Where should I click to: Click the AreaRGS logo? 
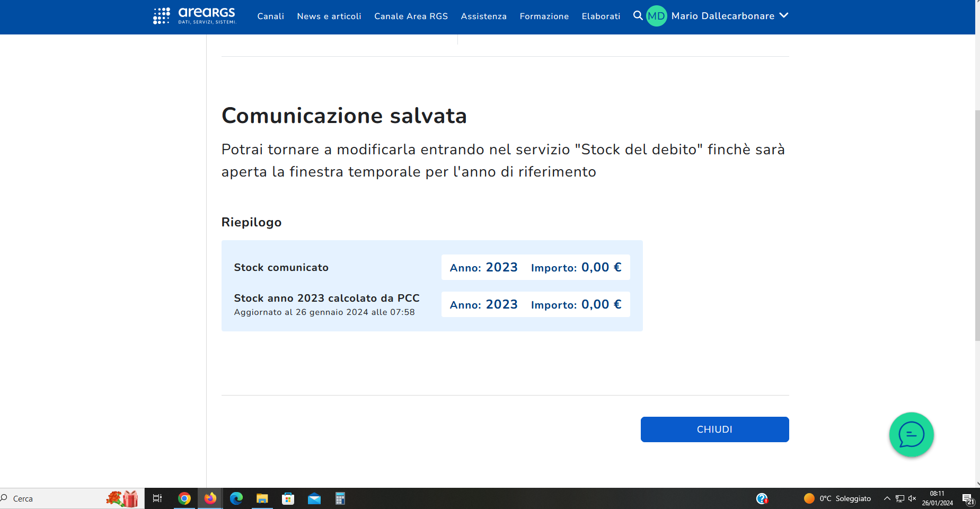click(195, 15)
